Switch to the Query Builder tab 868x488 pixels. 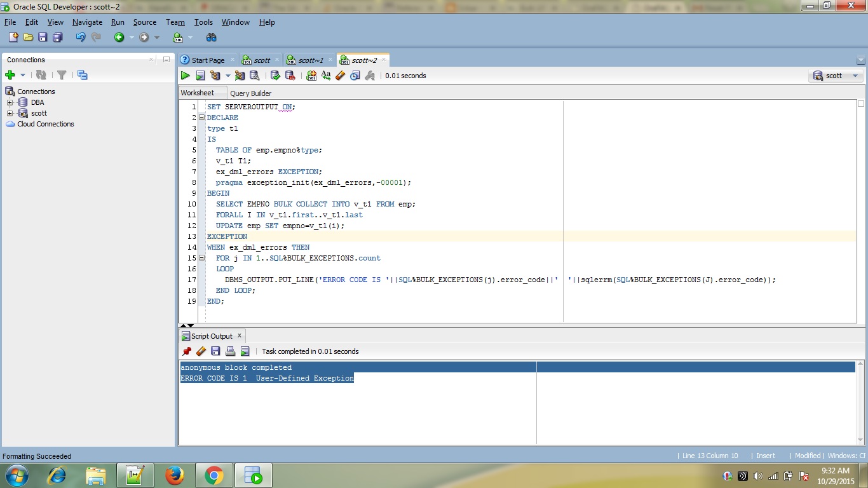(x=250, y=93)
